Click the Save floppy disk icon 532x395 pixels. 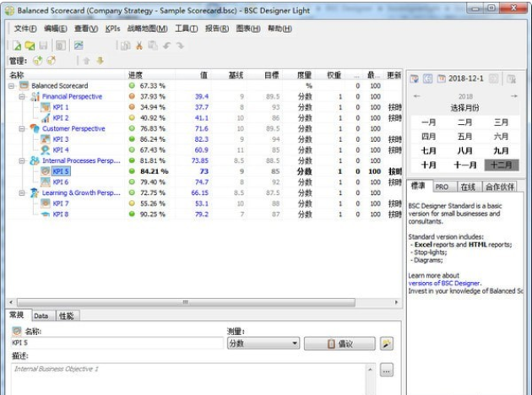43,46
